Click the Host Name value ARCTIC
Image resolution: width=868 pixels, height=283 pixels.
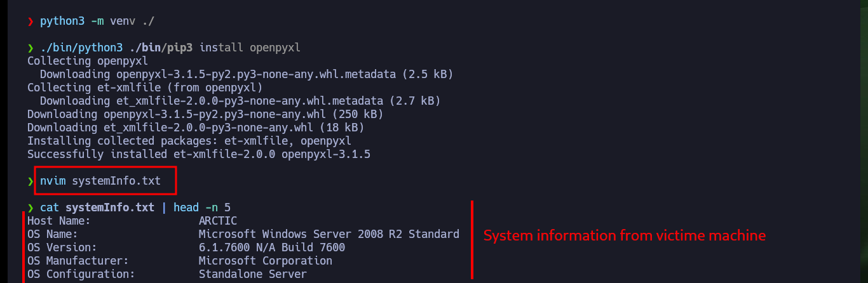[218, 221]
